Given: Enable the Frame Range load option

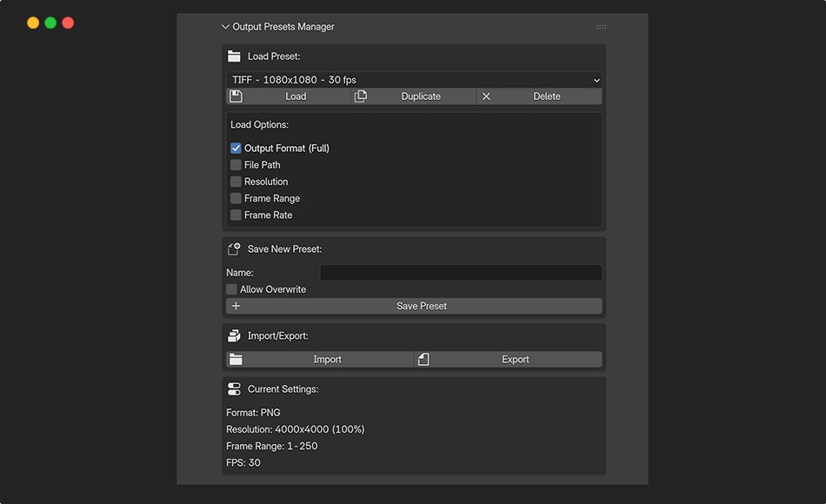Looking at the screenshot, I should click(x=235, y=198).
